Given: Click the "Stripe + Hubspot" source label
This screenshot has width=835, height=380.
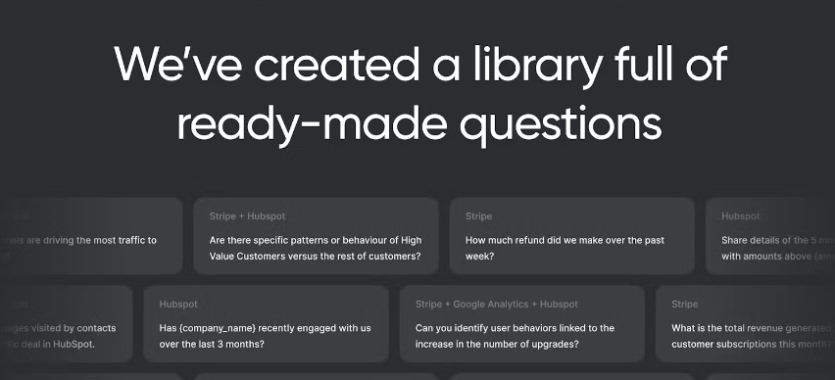Looking at the screenshot, I should coord(247,216).
